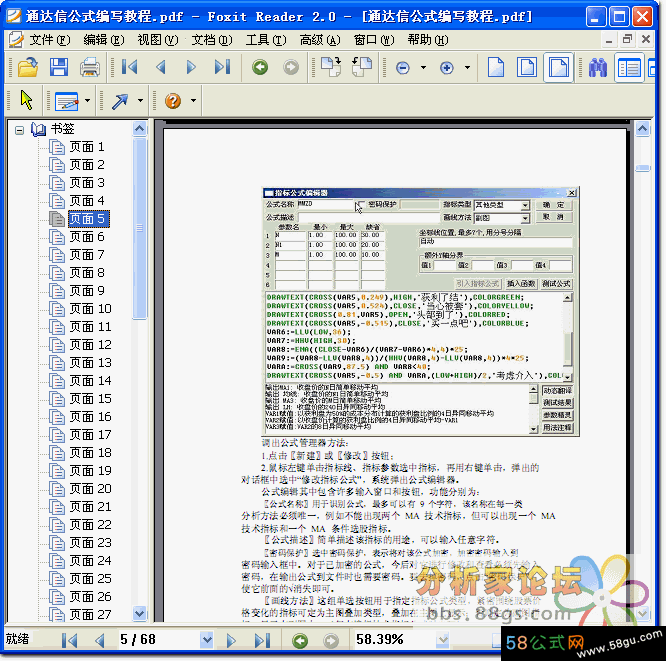Select the Fit Page view icon

click(527, 67)
